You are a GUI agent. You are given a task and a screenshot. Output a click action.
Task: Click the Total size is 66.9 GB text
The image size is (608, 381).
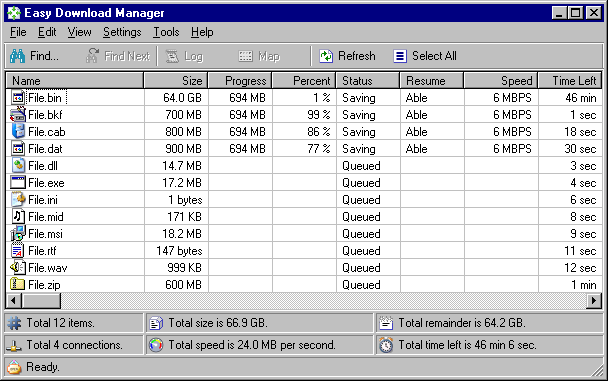tap(218, 323)
